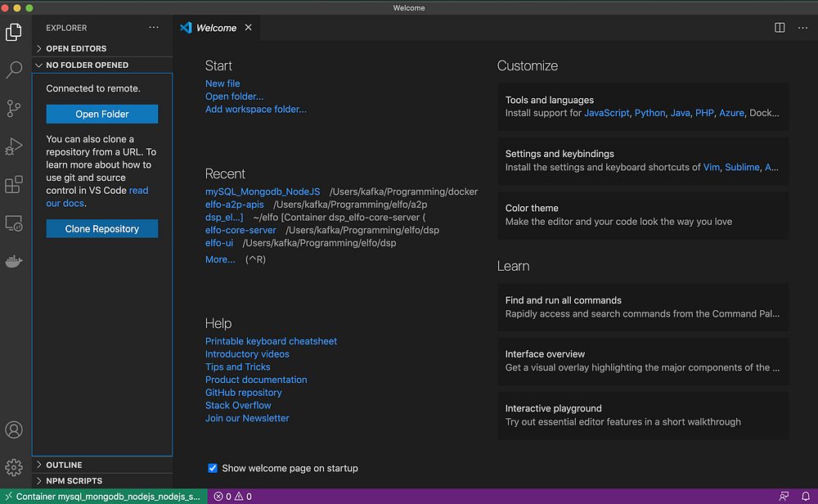The image size is (818, 504).
Task: Open the Manage gear icon
Action: tap(14, 467)
